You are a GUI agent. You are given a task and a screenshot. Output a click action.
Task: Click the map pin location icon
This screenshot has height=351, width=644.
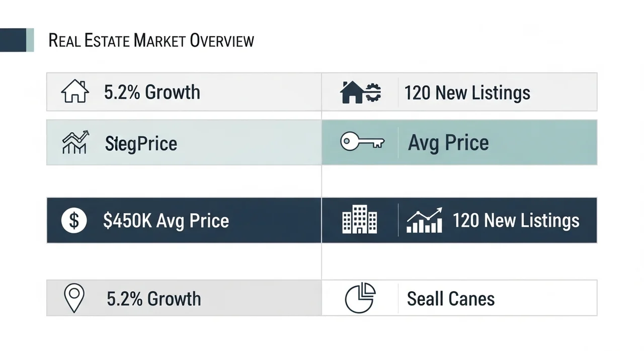(74, 298)
